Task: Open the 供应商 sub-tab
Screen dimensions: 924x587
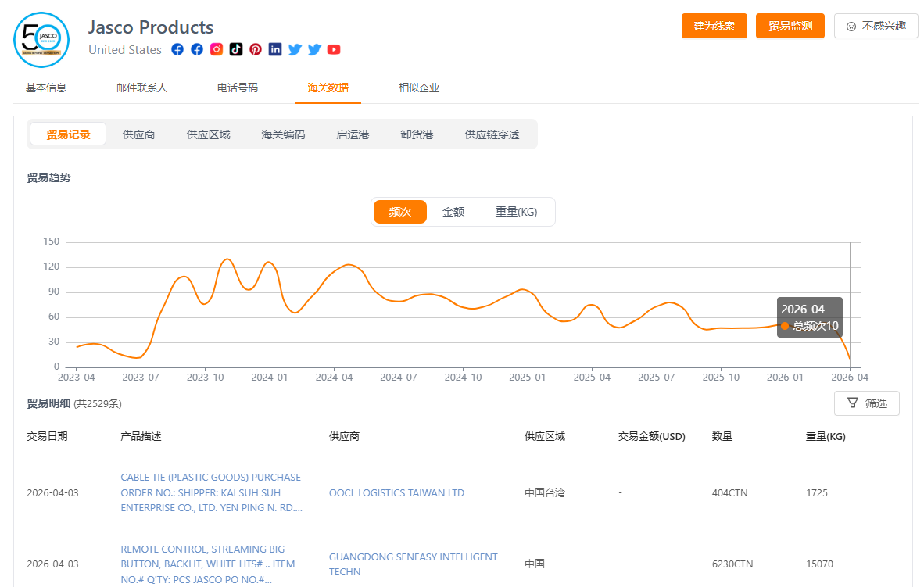Action: [138, 134]
